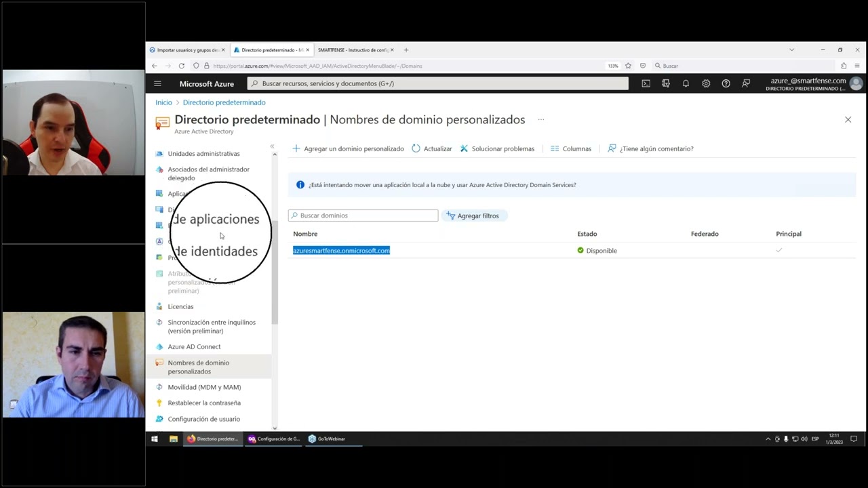Open Unidades administrativas
The height and width of the screenshot is (488, 868).
click(x=203, y=154)
